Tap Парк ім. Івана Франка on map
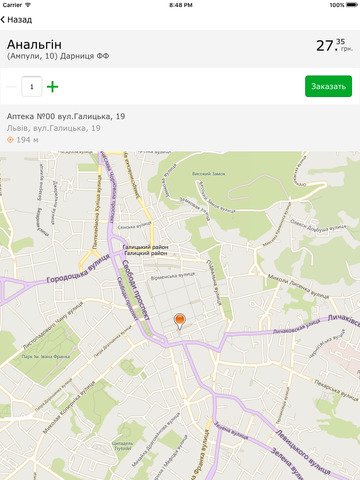 tap(46, 356)
